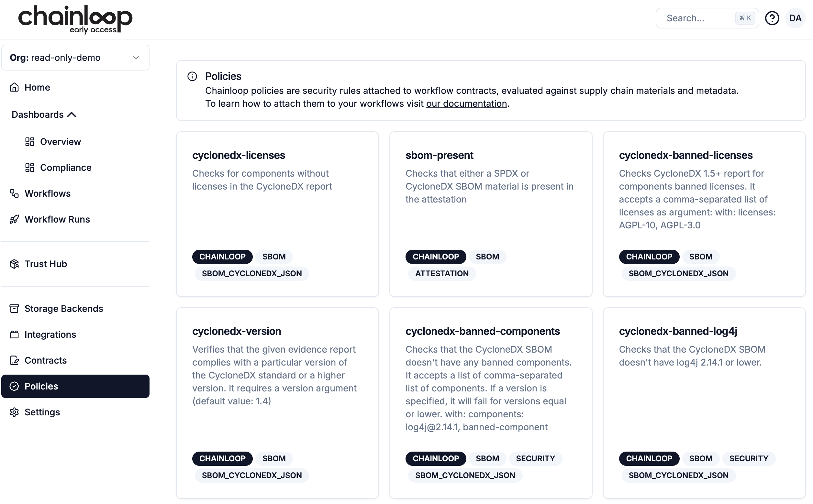Open the Compliance dashboard

65,168
